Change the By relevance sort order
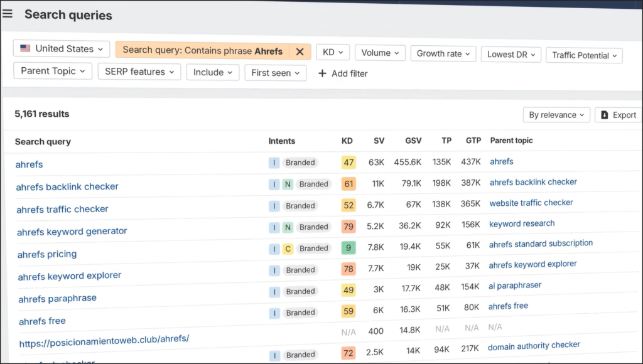This screenshot has width=643, height=364. (x=556, y=115)
